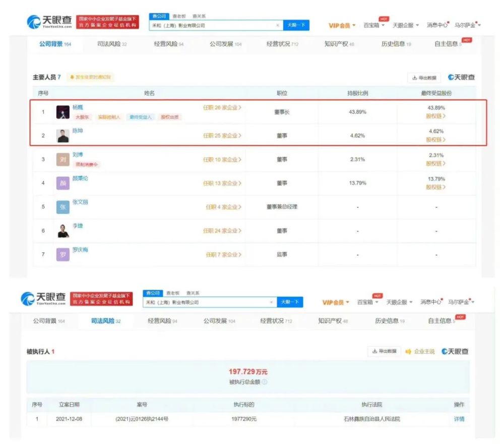The height and width of the screenshot is (448, 504).
Task: Open the name link 罗庆梅
Action: 80,250
